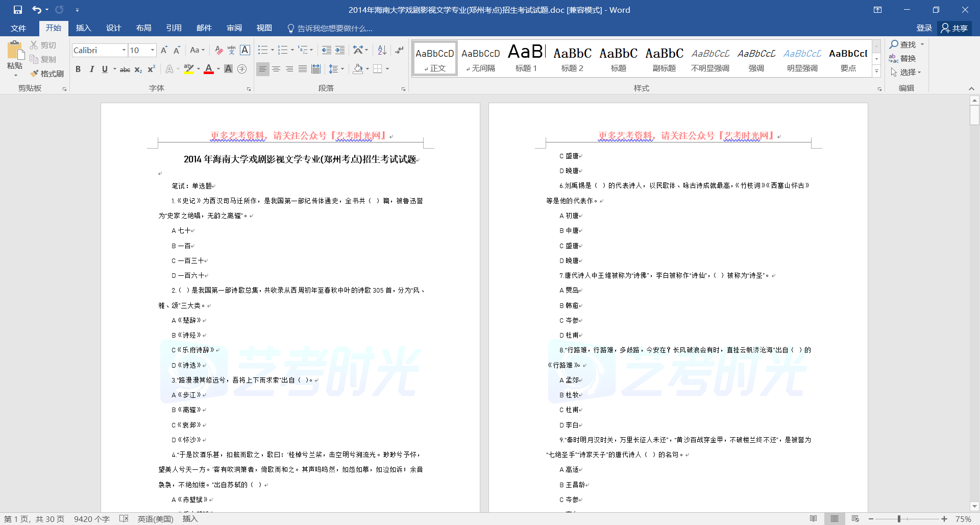Image resolution: width=980 pixels, height=525 pixels.
Task: Click the 告诉我您想要做什么 search box
Action: click(334, 28)
